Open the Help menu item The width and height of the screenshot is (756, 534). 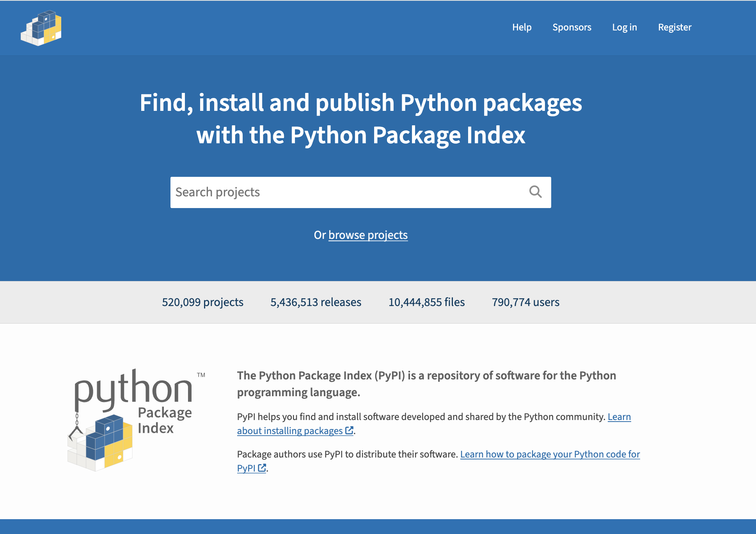522,27
